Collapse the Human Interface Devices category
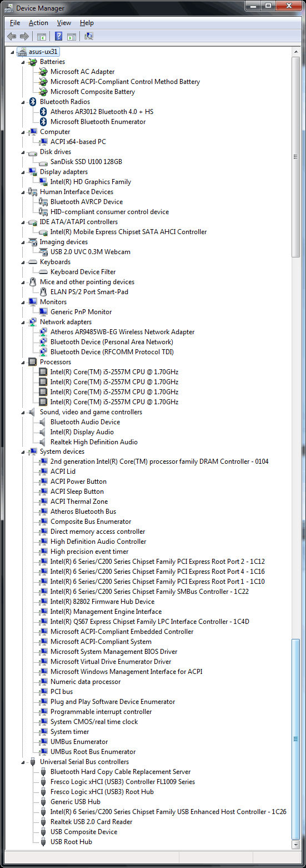The width and height of the screenshot is (306, 868). pyautogui.click(x=23, y=192)
